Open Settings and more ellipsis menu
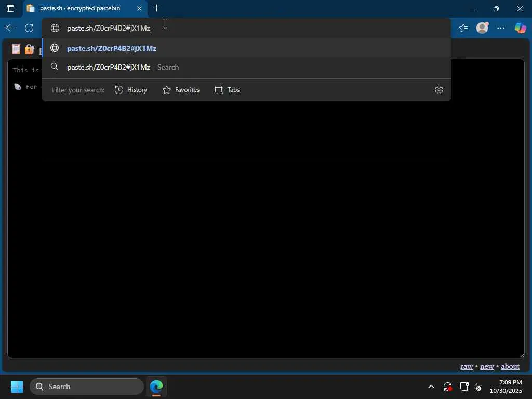Screen dimensions: 532x399 501,28
